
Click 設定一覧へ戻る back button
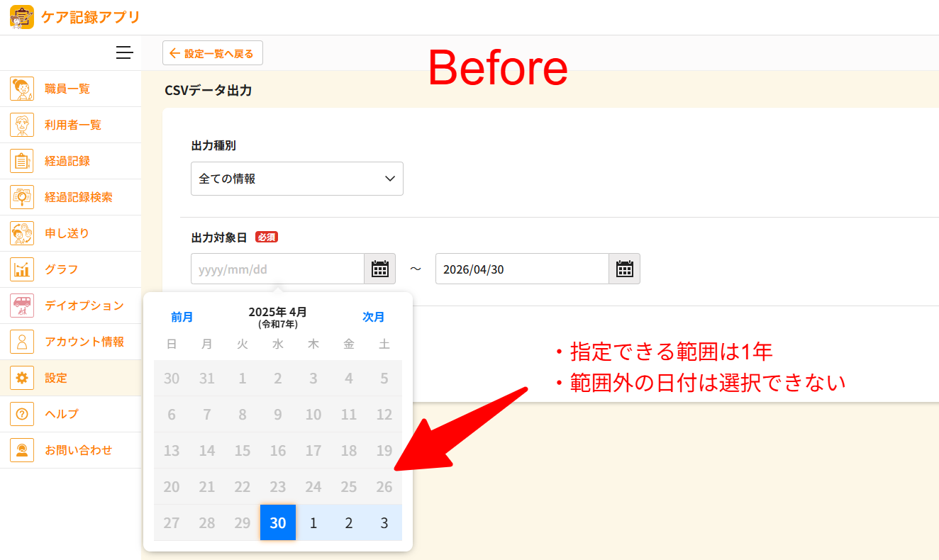coord(213,53)
